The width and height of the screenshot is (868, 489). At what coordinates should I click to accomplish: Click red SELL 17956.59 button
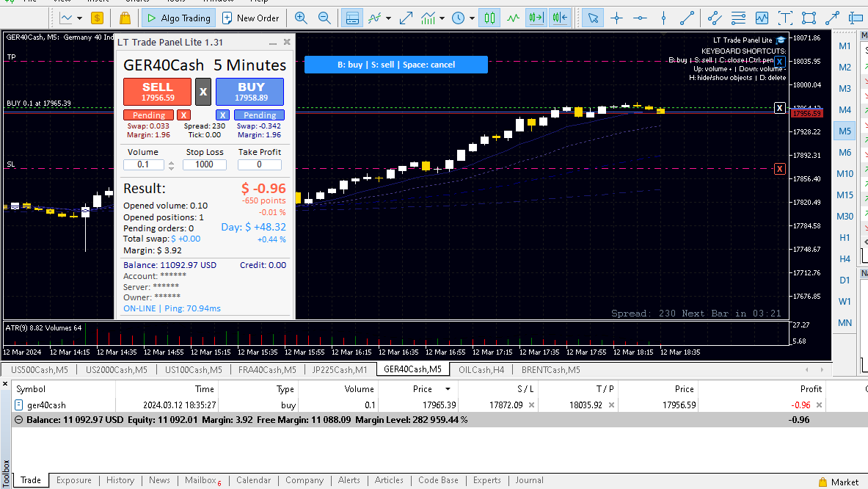(x=158, y=91)
